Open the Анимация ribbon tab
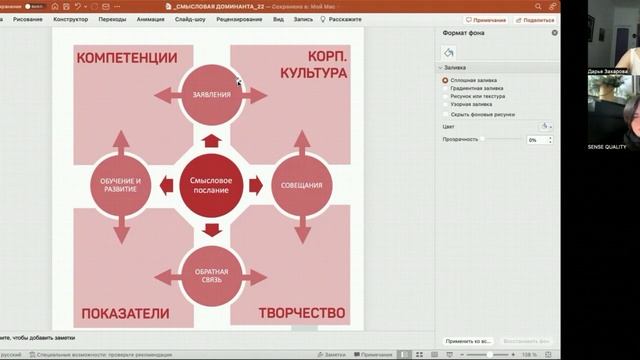This screenshot has height=360, width=640. [x=151, y=19]
